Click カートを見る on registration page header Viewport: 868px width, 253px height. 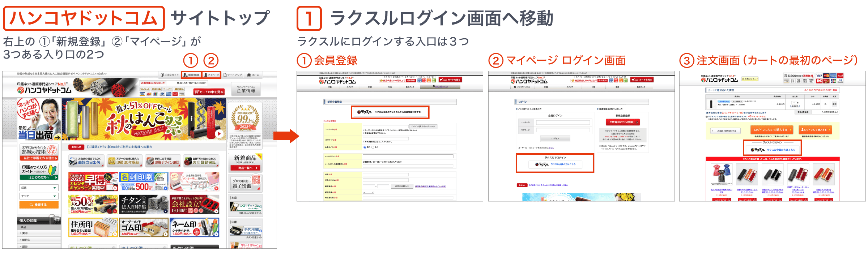[x=450, y=80]
